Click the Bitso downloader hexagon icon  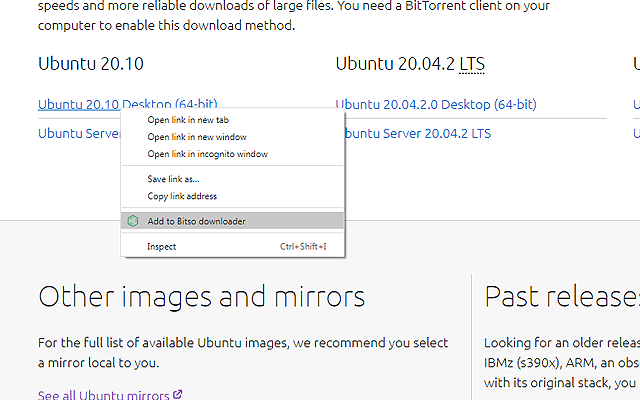pos(133,221)
